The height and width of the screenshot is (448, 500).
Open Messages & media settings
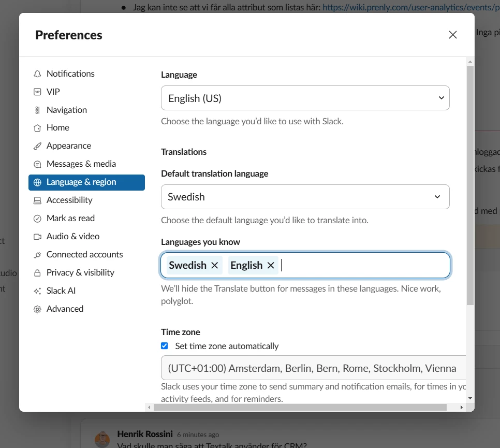pyautogui.click(x=86, y=164)
